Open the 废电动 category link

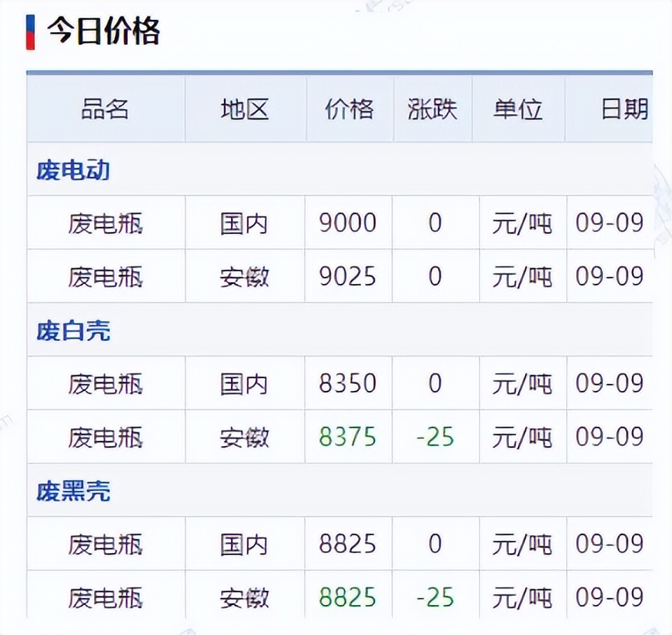point(72,171)
